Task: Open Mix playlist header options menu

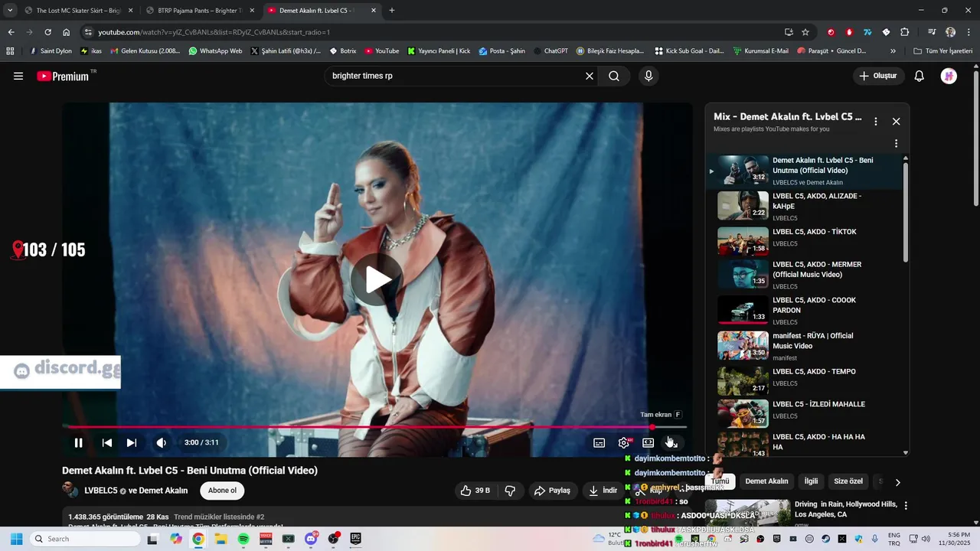Action: coord(876,121)
